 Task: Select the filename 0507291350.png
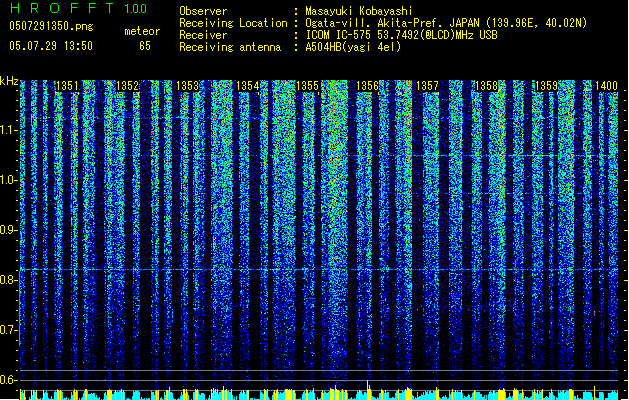point(51,26)
